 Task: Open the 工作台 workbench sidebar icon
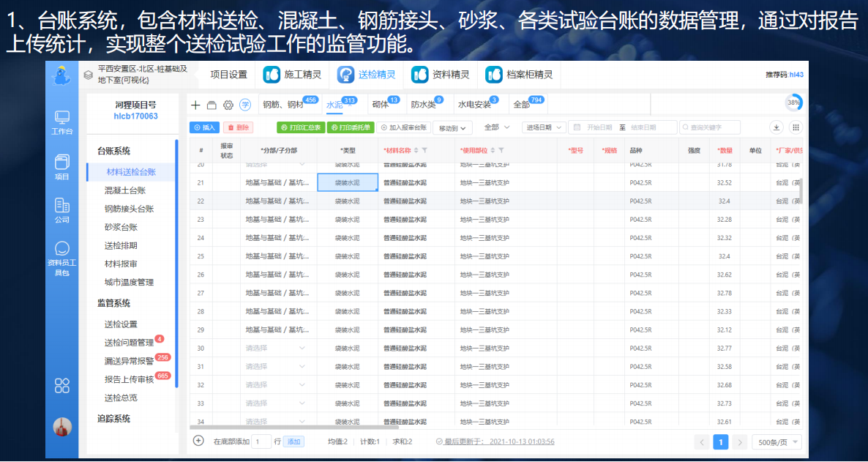[61, 122]
